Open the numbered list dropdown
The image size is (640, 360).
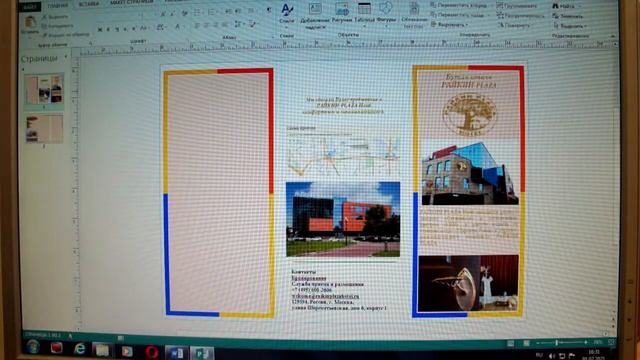[212, 12]
